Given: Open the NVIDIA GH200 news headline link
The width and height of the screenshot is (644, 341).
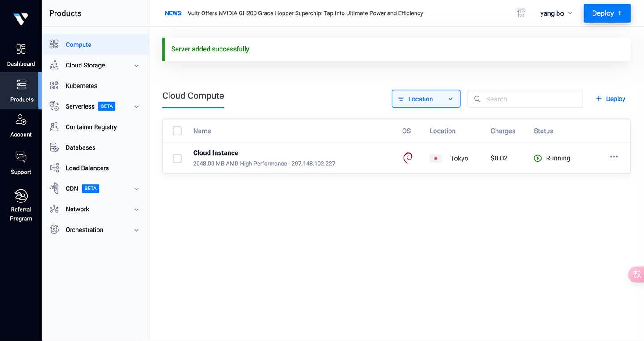Looking at the screenshot, I should [305, 13].
